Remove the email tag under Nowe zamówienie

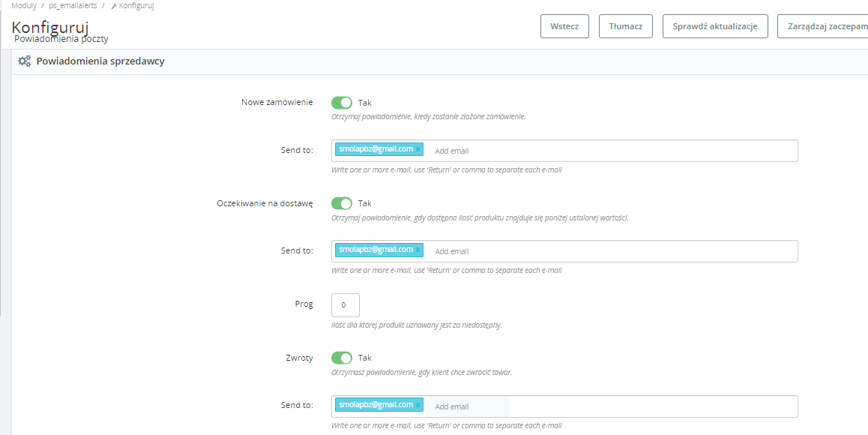coord(418,149)
